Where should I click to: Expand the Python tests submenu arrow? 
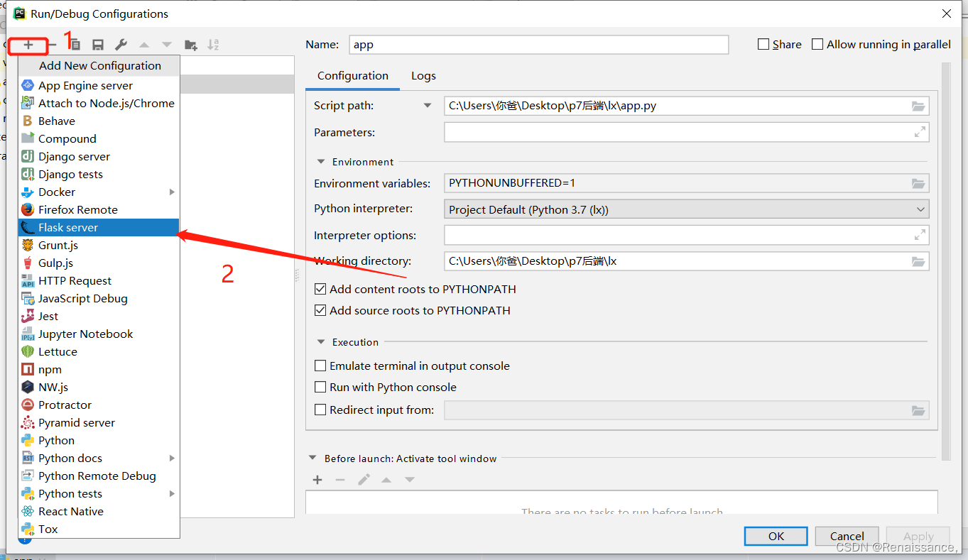(x=172, y=493)
